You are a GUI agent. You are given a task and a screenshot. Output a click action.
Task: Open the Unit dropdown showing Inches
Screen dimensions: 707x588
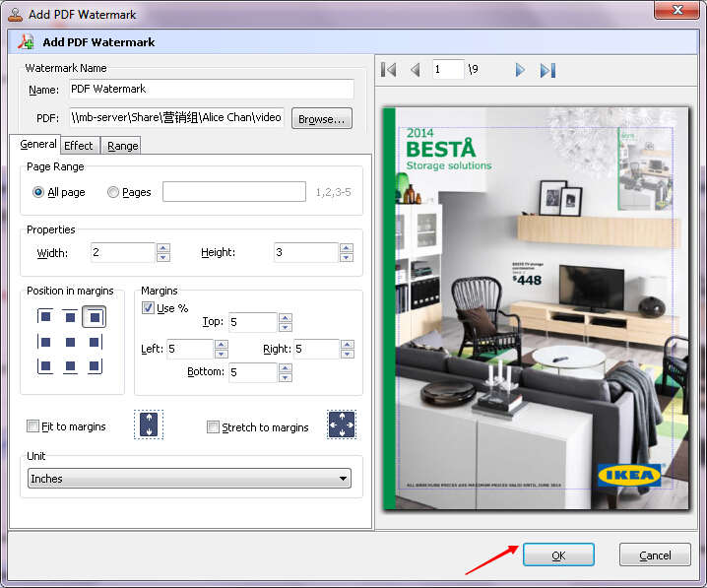click(189, 478)
